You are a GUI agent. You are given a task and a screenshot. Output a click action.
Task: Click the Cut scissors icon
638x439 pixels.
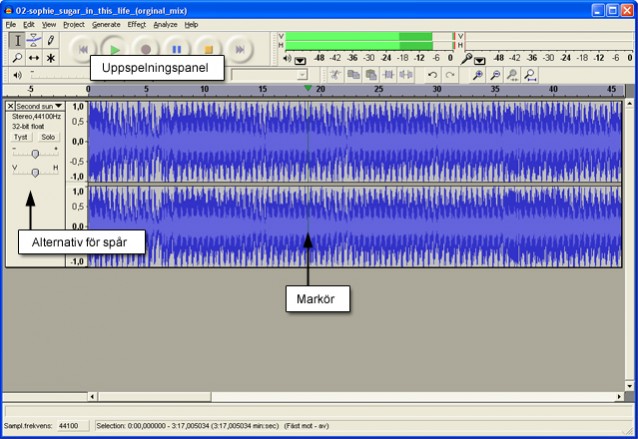point(336,75)
